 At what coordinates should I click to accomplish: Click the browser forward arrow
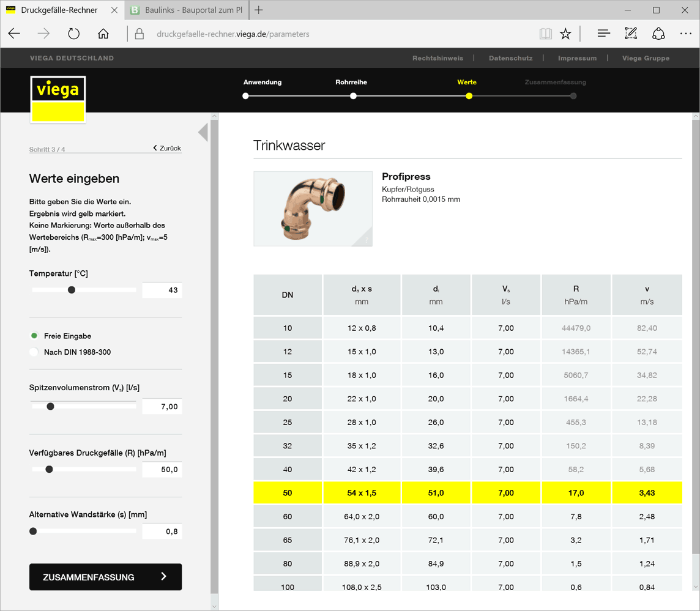point(43,34)
